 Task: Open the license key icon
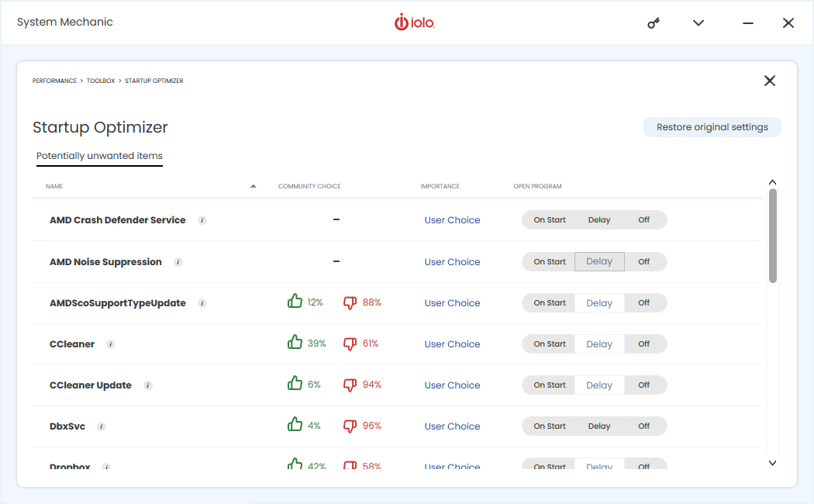(x=654, y=23)
